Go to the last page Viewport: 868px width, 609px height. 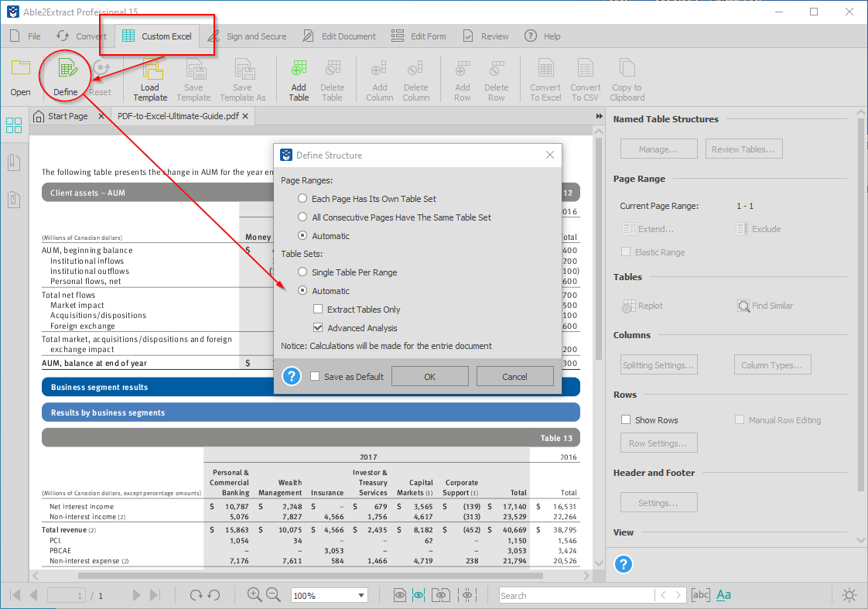point(155,595)
